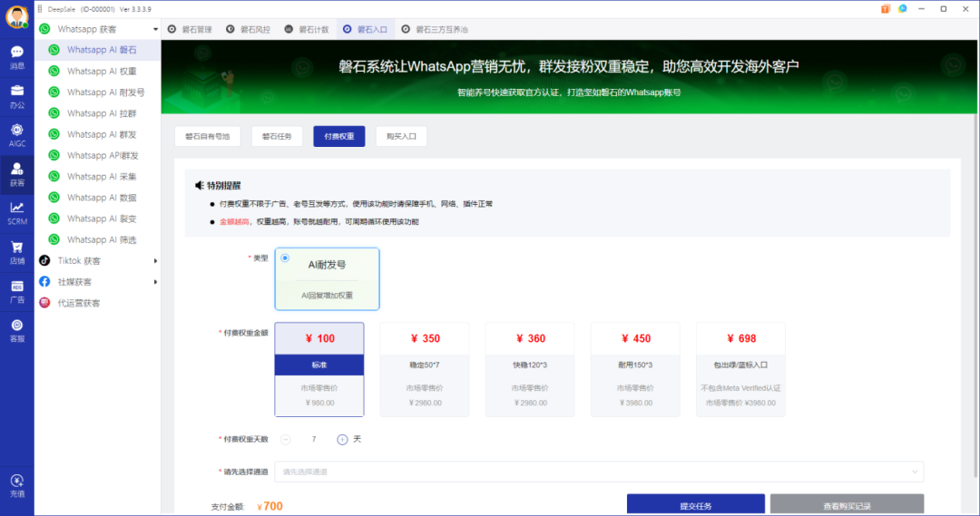
Task: Open the 请先选择通道 channel dropdown
Action: tap(599, 472)
